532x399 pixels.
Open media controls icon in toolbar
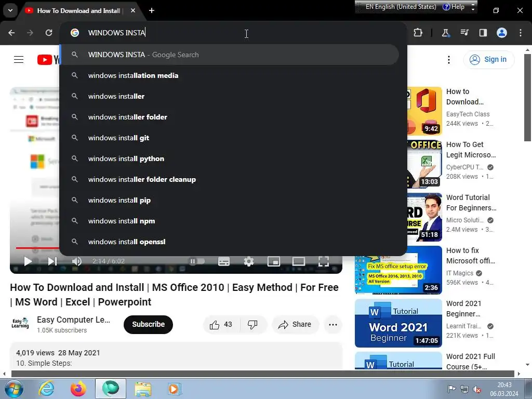tap(464, 33)
